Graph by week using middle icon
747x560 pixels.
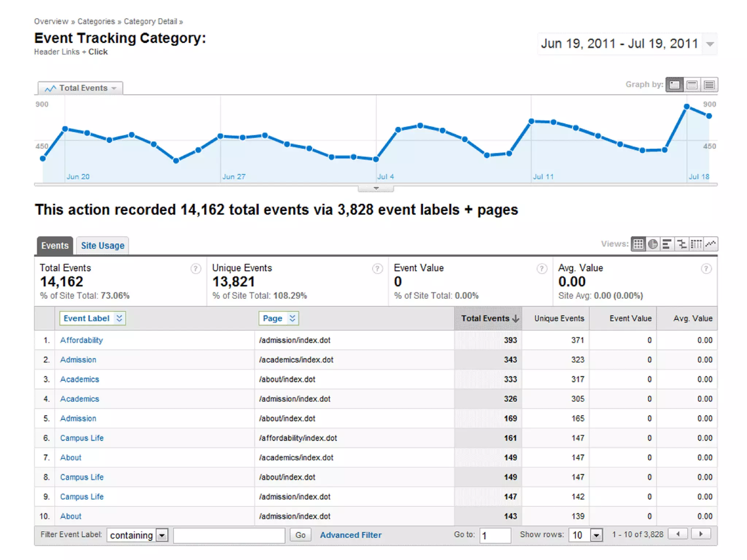tap(692, 85)
